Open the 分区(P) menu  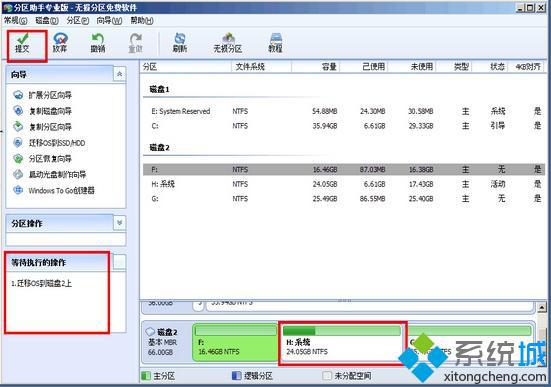click(78, 21)
